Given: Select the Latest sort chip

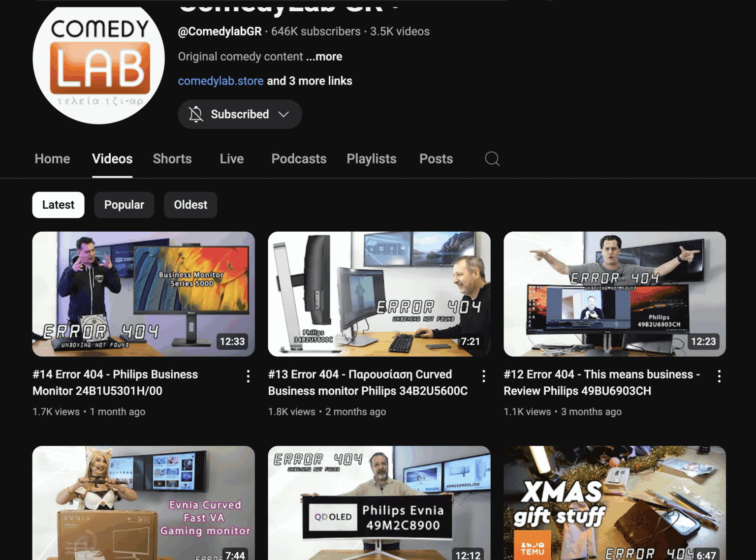Looking at the screenshot, I should point(59,205).
